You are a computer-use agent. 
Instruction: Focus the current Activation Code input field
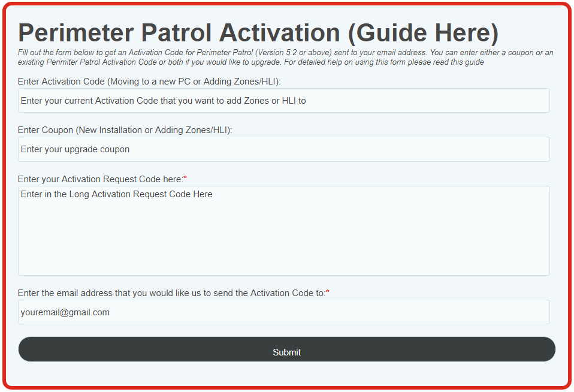(284, 100)
